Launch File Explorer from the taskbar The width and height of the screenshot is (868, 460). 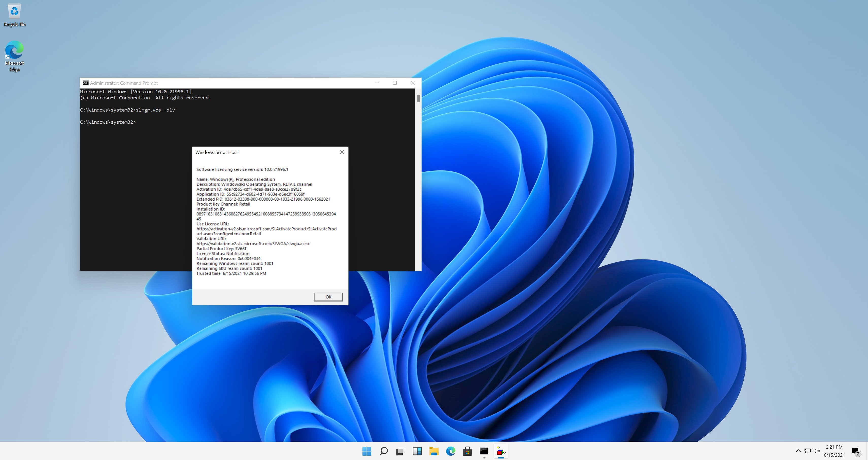tap(434, 451)
